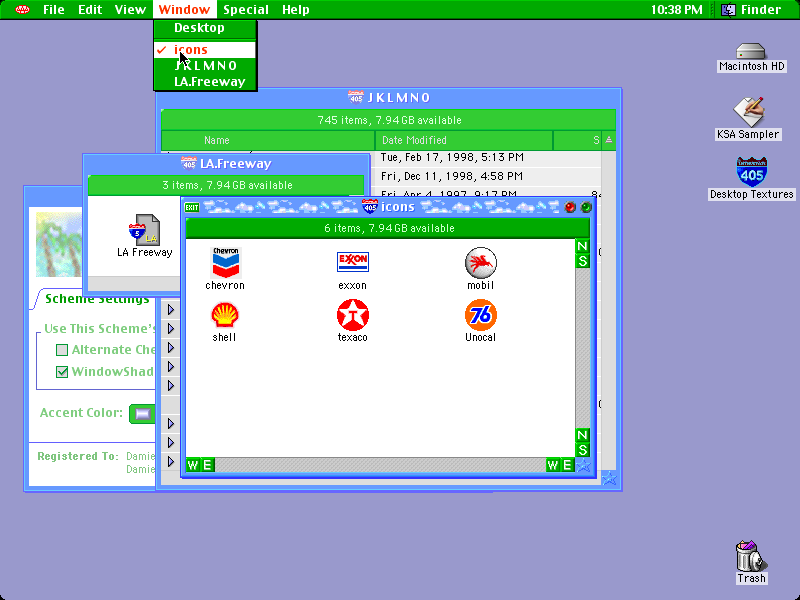
Task: Open the File menu
Action: 54,9
